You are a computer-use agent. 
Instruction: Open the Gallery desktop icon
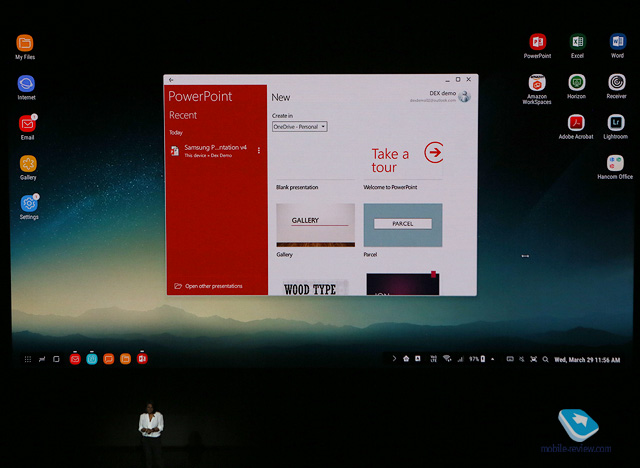[x=28, y=164]
